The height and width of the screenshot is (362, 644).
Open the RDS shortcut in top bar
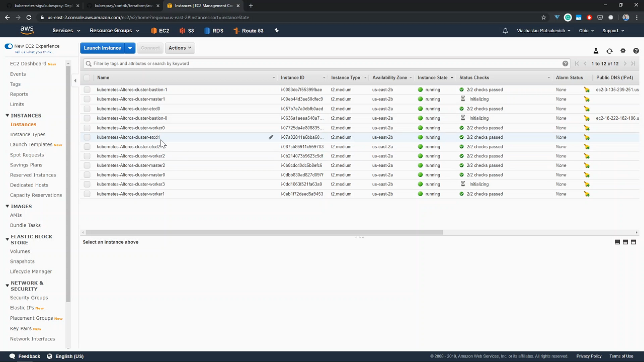point(214,31)
